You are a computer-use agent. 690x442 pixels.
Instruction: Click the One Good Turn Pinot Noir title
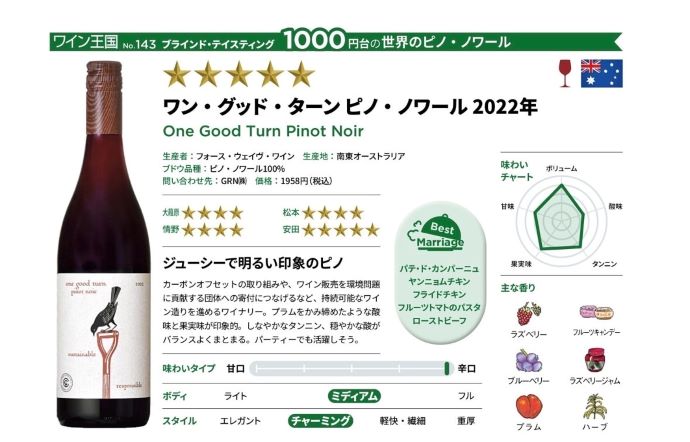point(263,131)
